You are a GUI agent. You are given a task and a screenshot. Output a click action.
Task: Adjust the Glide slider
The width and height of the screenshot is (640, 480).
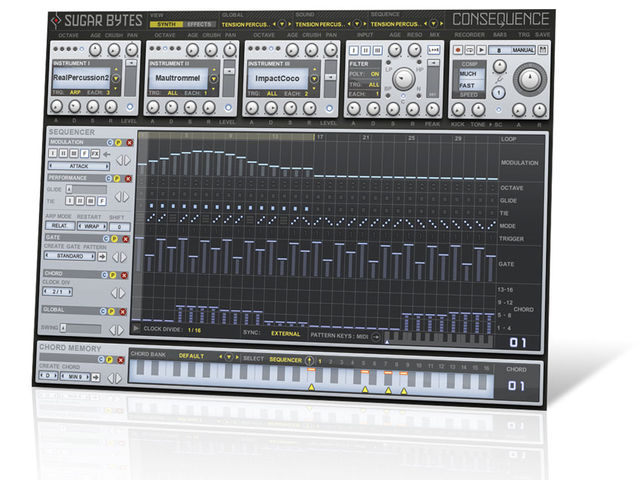point(86,189)
